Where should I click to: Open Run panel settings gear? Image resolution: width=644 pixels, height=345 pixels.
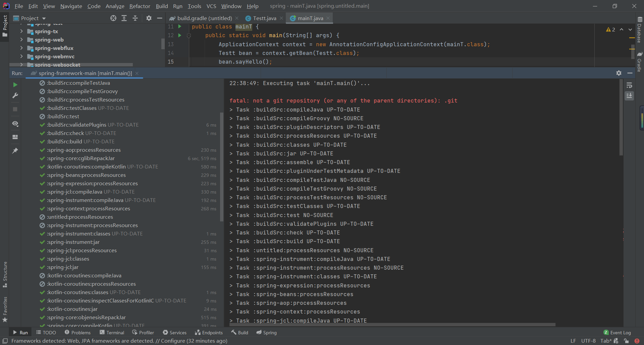click(x=619, y=73)
